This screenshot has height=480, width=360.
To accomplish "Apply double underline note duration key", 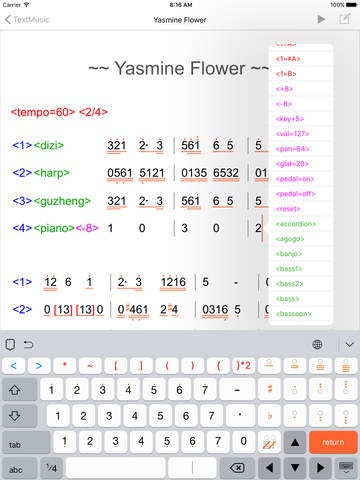I will tap(294, 366).
